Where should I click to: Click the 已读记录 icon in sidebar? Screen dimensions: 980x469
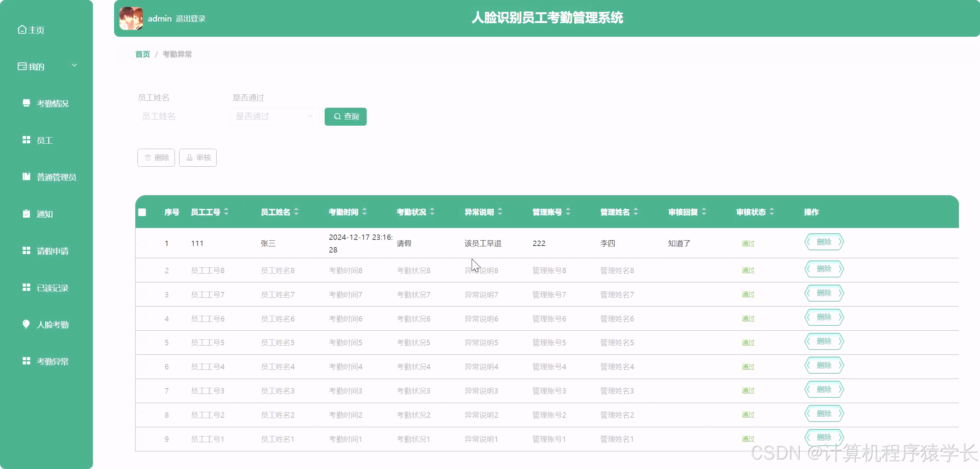click(26, 287)
